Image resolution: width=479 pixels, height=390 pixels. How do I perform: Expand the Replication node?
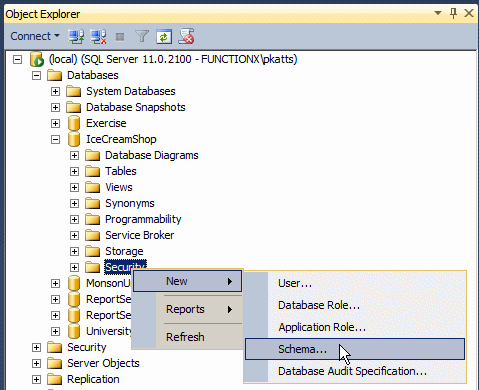pyautogui.click(x=36, y=380)
